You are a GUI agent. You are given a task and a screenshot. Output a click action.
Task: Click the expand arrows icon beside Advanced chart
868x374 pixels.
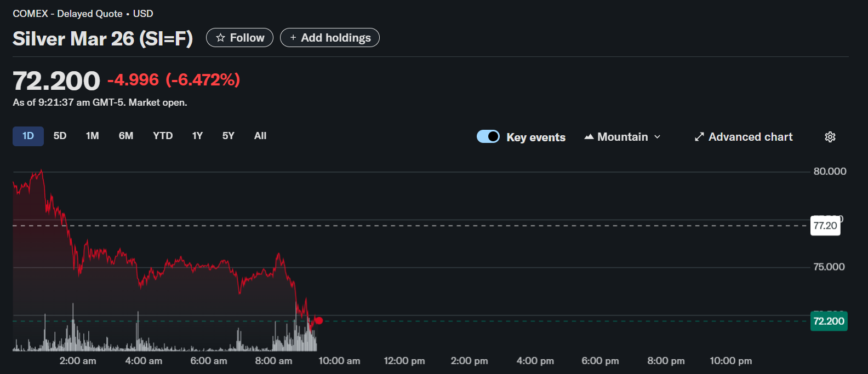coord(699,137)
